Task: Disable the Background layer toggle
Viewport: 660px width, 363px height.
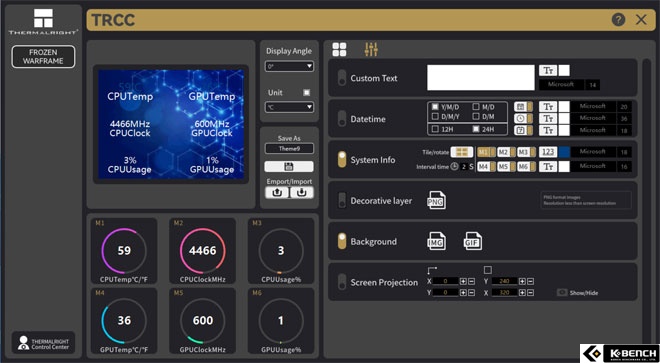Action: click(x=342, y=241)
